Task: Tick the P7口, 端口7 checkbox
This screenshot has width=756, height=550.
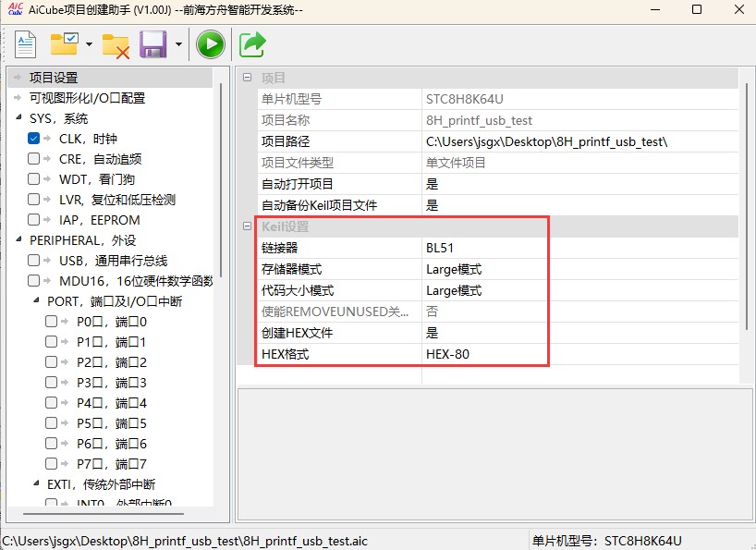Action: click(51, 463)
